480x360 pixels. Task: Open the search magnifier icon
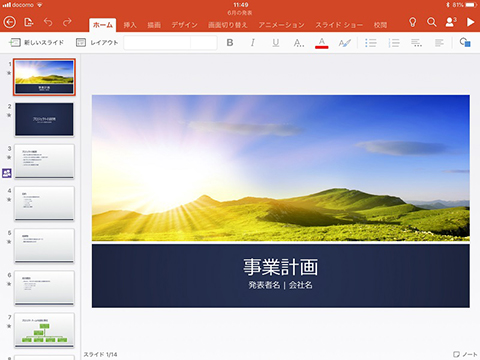432,22
